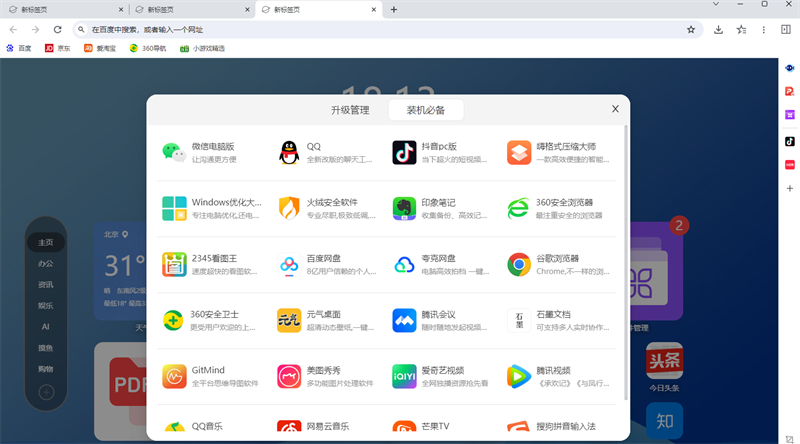Select 办公 in the left navigation
The height and width of the screenshot is (444, 800).
pos(45,263)
